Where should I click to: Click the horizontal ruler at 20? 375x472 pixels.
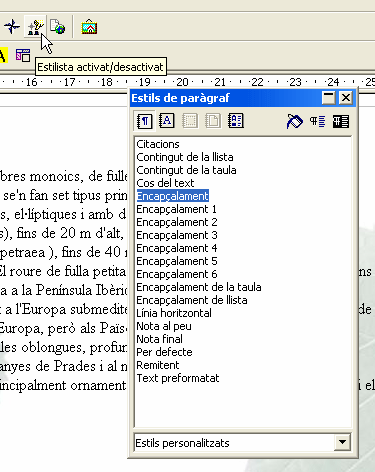click(x=182, y=82)
